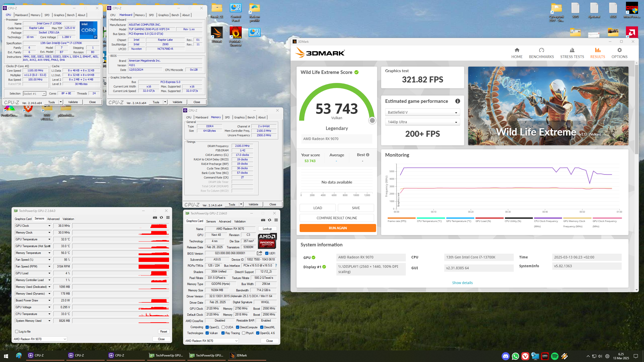
Task: Click SAVE result button in 3DMark
Action: (356, 208)
